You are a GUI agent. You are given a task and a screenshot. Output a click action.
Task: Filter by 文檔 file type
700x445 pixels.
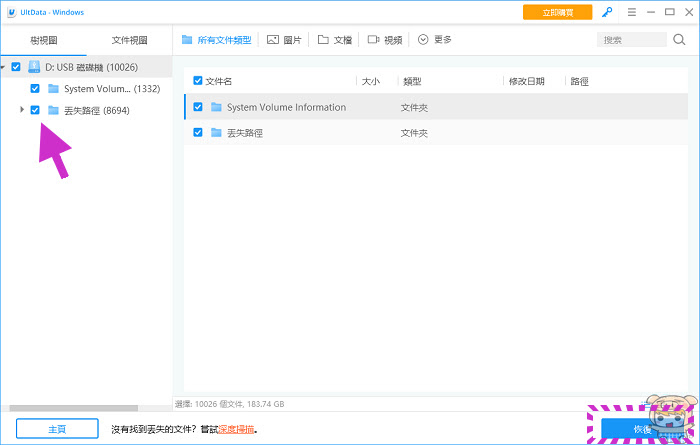pos(335,40)
